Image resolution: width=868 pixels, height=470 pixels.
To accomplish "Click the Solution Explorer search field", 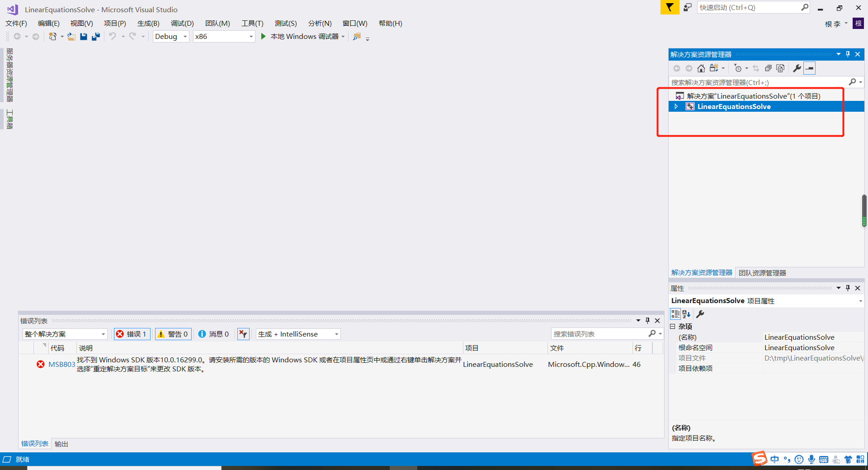I will [758, 82].
